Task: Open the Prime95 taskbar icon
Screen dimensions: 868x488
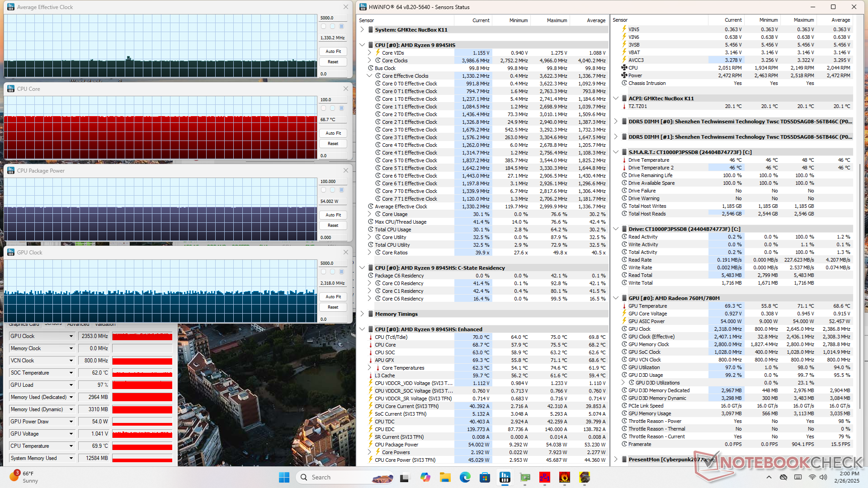Action: coord(544,477)
